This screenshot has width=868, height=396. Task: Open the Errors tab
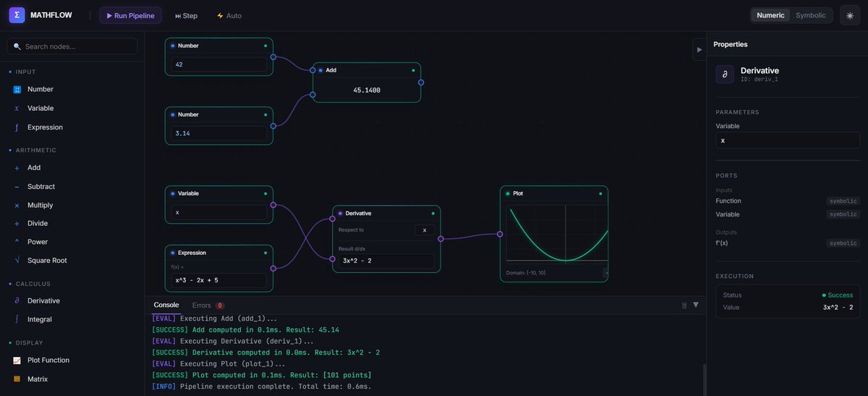(208, 305)
